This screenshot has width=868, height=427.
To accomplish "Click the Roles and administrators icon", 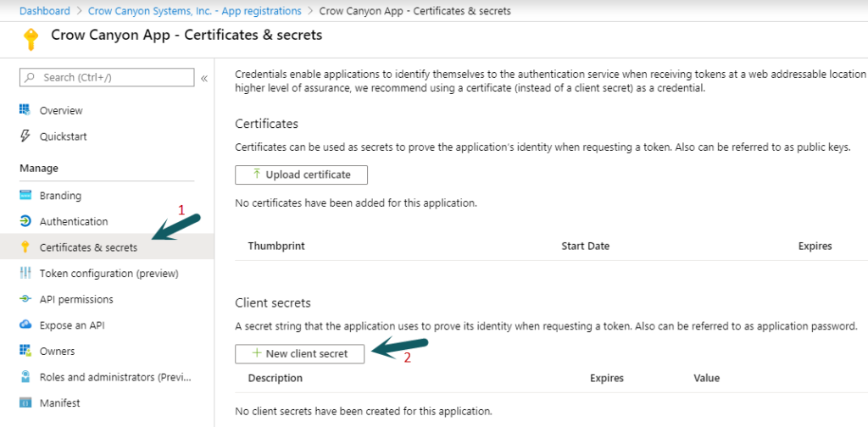I will click(x=25, y=377).
